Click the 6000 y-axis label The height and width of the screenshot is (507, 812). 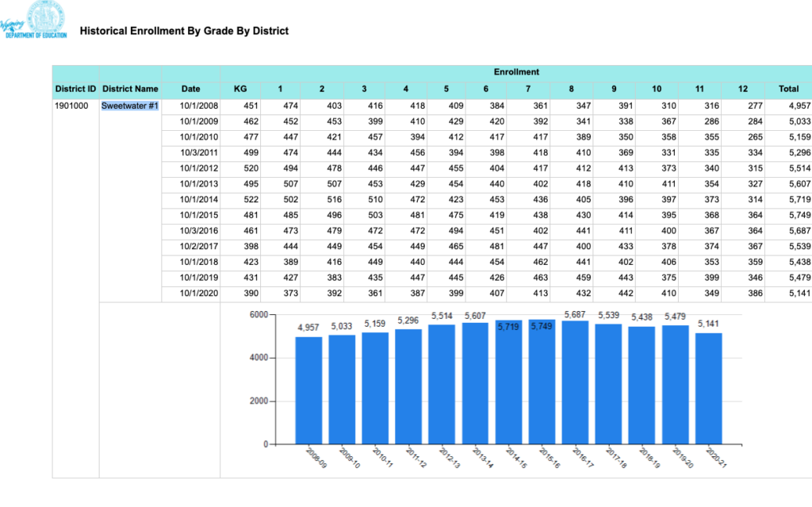coord(259,315)
